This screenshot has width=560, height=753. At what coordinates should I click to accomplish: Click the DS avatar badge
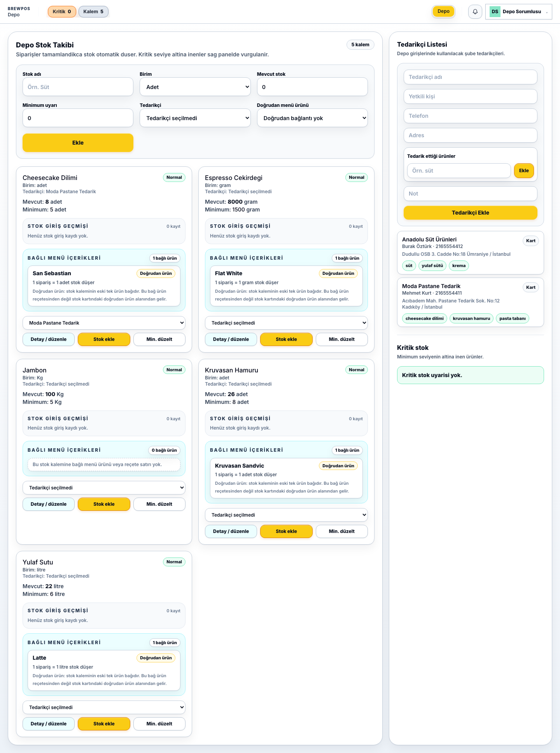point(495,12)
